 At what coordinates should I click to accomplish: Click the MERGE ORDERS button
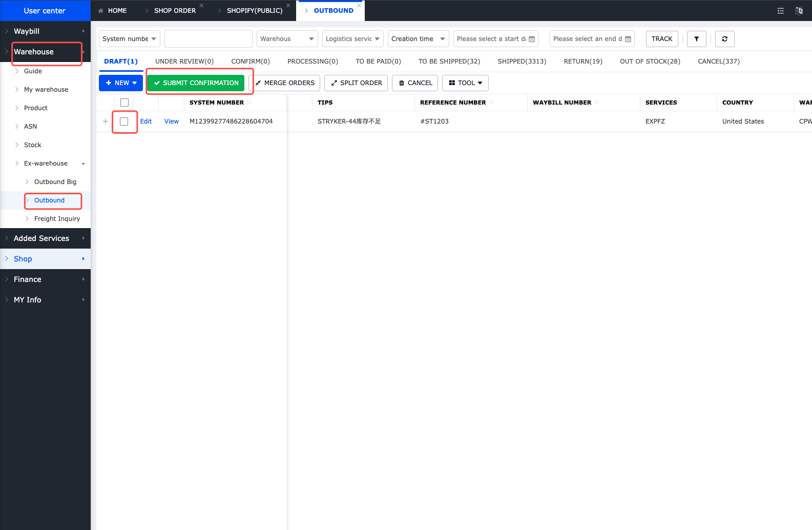[x=284, y=83]
